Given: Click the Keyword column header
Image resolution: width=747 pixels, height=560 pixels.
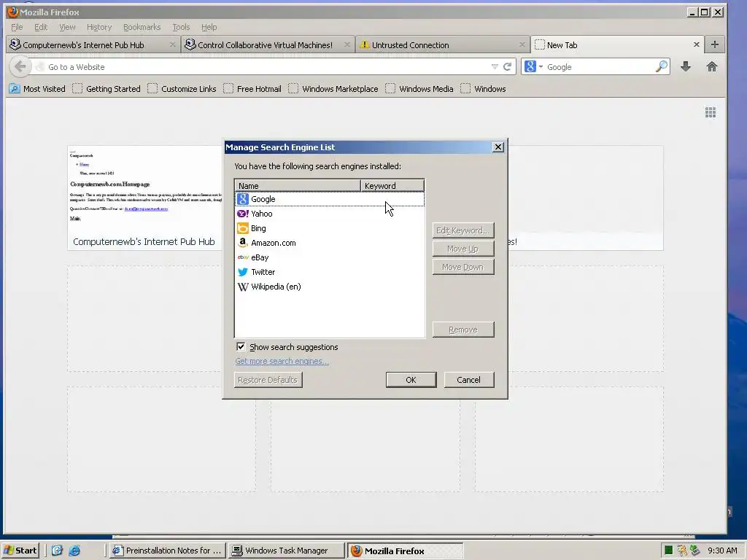Looking at the screenshot, I should click(392, 186).
